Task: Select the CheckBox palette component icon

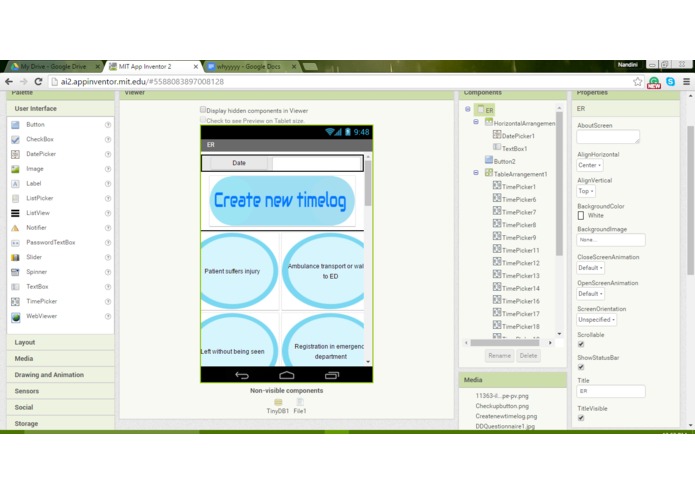Action: [x=15, y=140]
